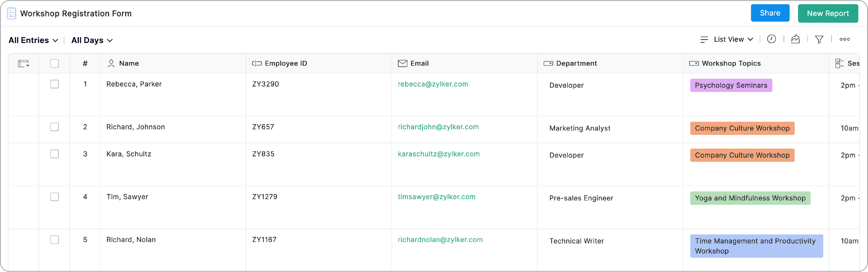The image size is (868, 272).
Task: Expand the All Days dropdown
Action: point(92,40)
